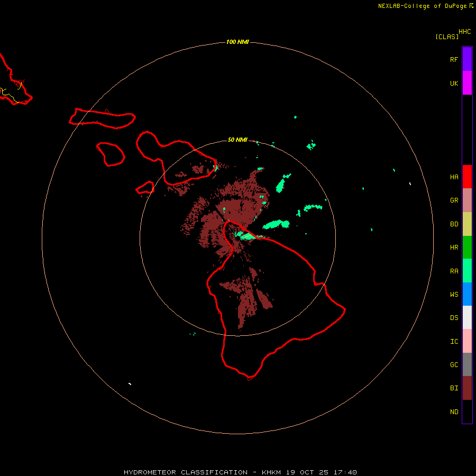Screen dimensions: 476x476
Task: Click the 17:40 timestamp
Action: click(x=345, y=472)
